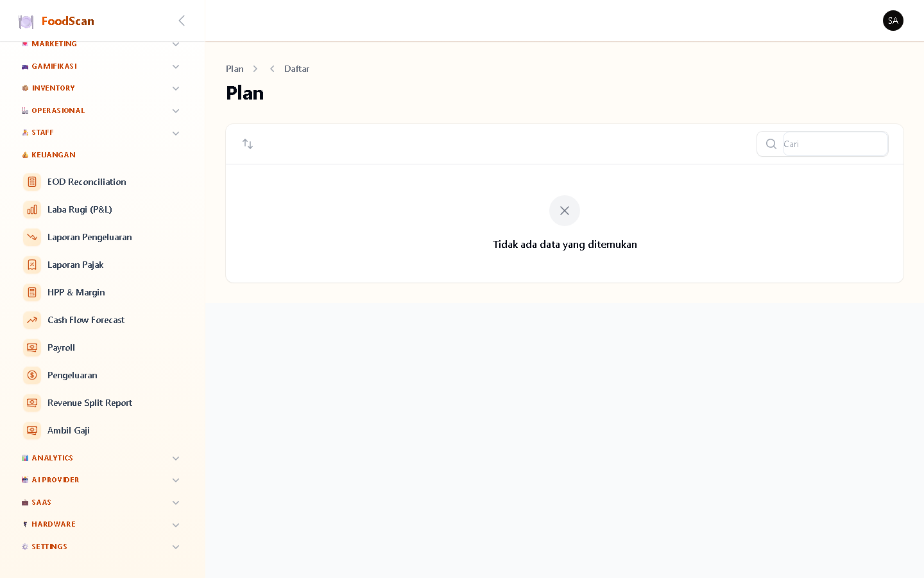Screen dimensions: 924x578
Task: Expand the Inventory section chevron
Action: (176, 89)
